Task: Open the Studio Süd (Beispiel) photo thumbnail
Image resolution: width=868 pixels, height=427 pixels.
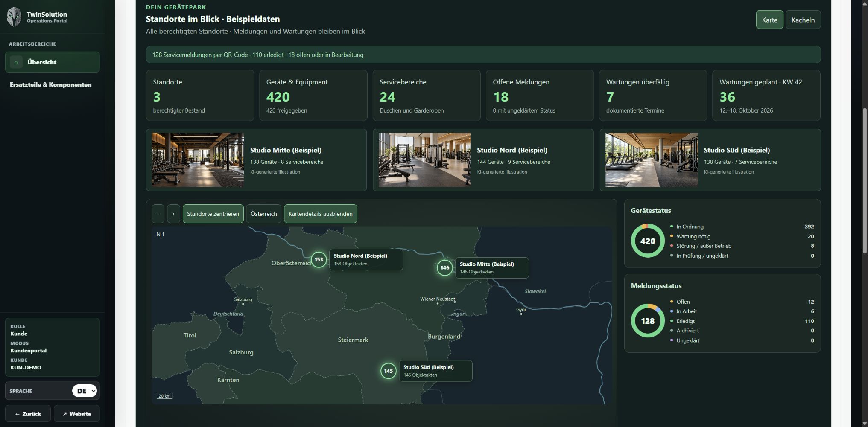Action: coord(652,160)
